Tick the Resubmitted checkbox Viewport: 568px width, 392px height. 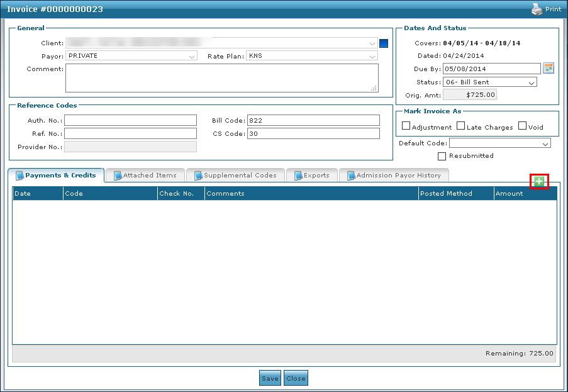tap(442, 156)
